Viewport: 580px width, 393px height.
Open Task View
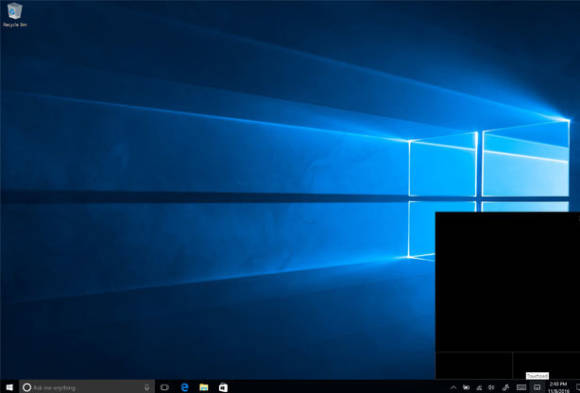tap(165, 387)
